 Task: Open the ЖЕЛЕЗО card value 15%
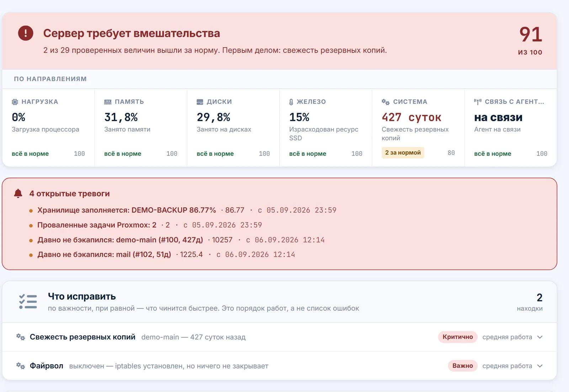pos(299,117)
